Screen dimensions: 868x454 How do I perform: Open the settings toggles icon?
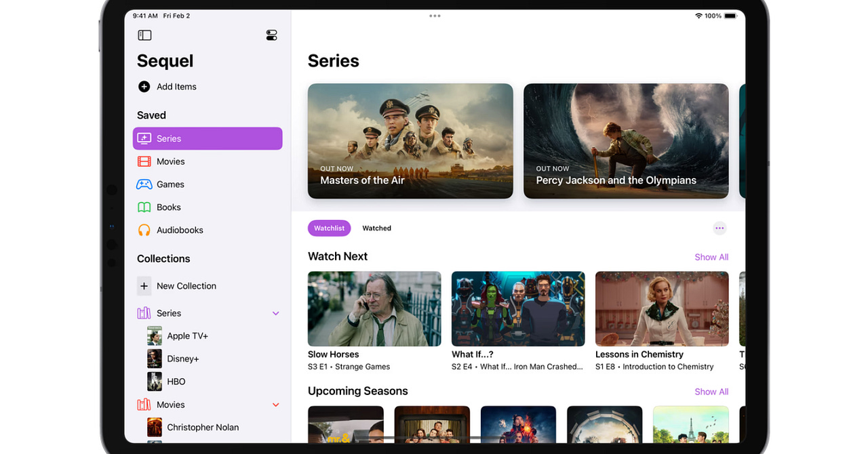tap(272, 35)
